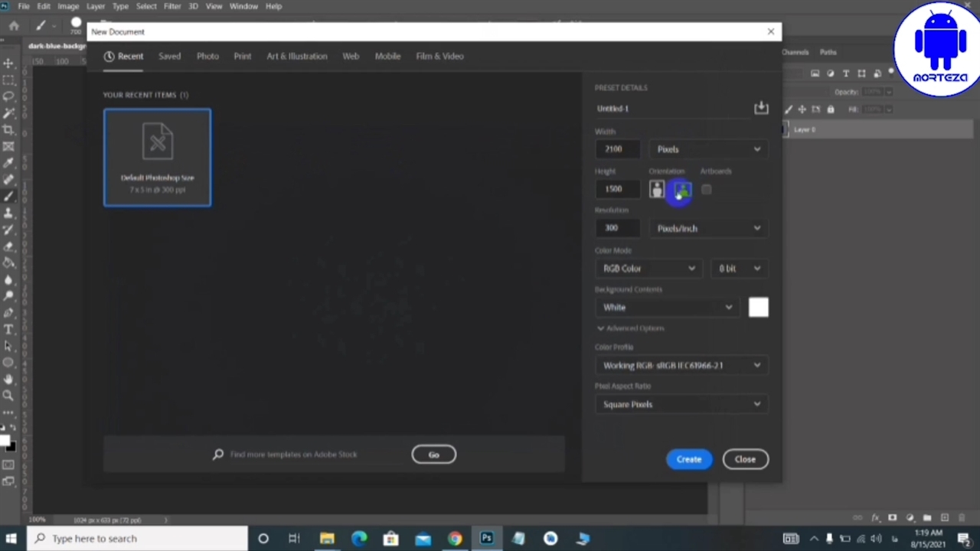Select the Type tool
The width and height of the screenshot is (980, 551).
coord(8,329)
